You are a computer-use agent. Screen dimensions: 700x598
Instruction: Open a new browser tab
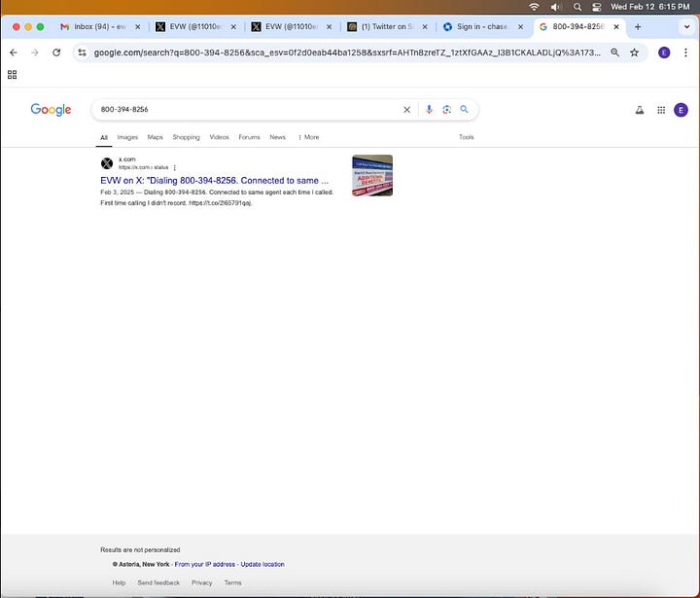click(x=638, y=27)
